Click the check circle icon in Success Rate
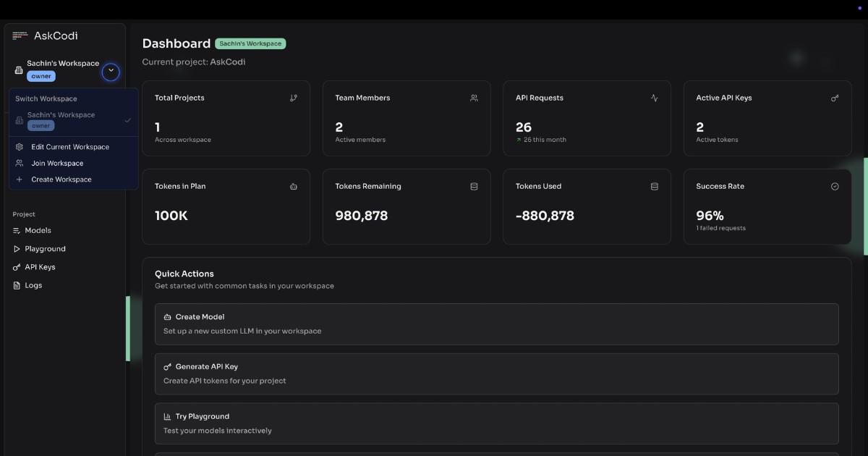Screen dimensions: 868x456 pos(835,186)
